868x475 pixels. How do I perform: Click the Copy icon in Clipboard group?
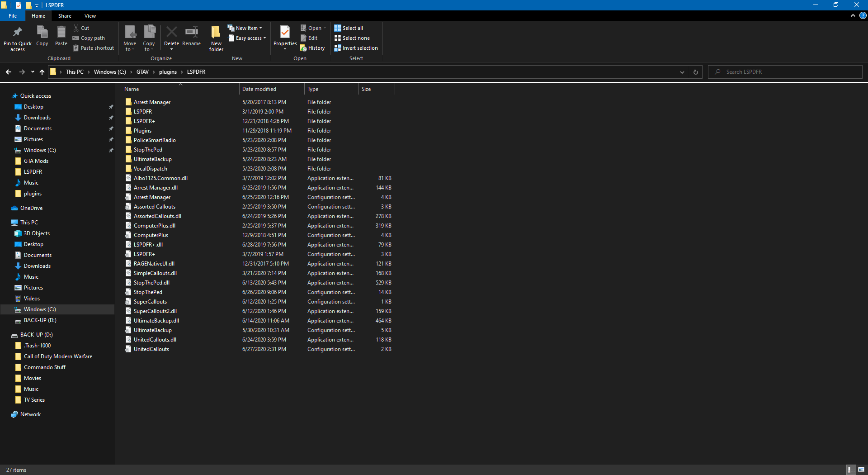click(x=42, y=33)
